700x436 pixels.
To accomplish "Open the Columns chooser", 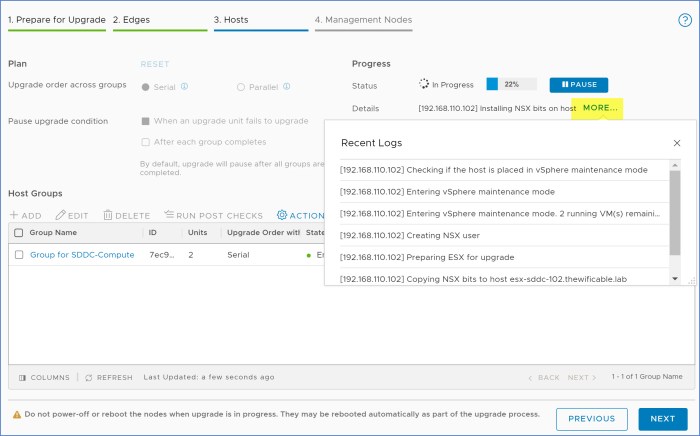I will [44, 377].
